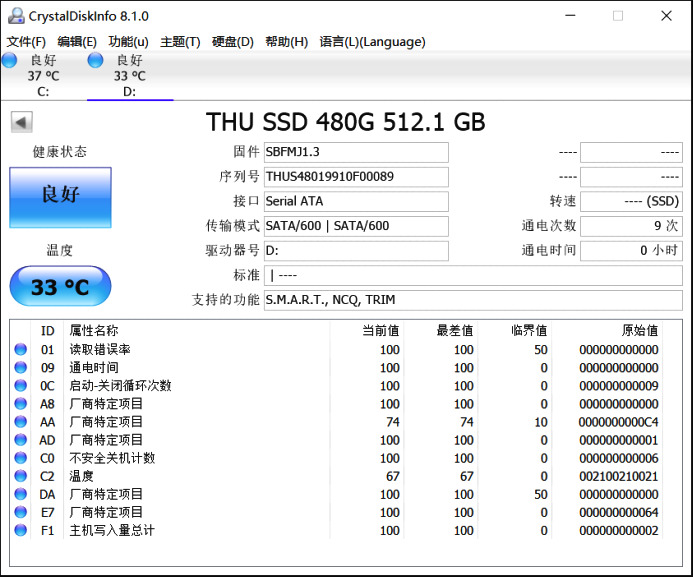Click threshold value 50 in DA row
The width and height of the screenshot is (693, 577).
pyautogui.click(x=541, y=494)
